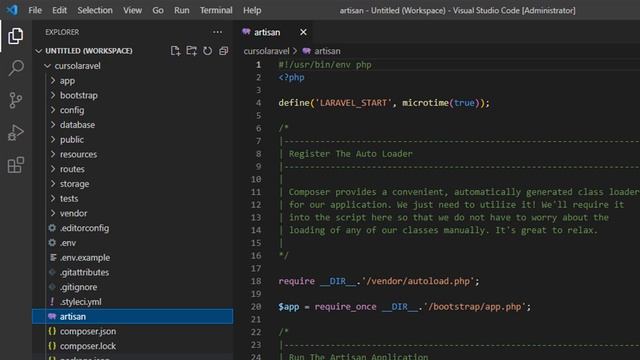Click line number 4 in gutter
The width and height of the screenshot is (640, 360).
tap(258, 103)
